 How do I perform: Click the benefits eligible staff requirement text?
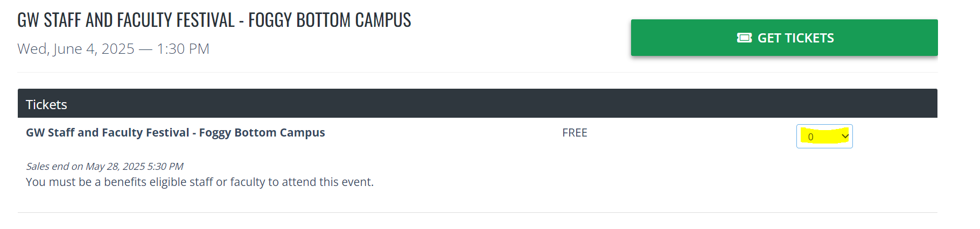tap(200, 182)
